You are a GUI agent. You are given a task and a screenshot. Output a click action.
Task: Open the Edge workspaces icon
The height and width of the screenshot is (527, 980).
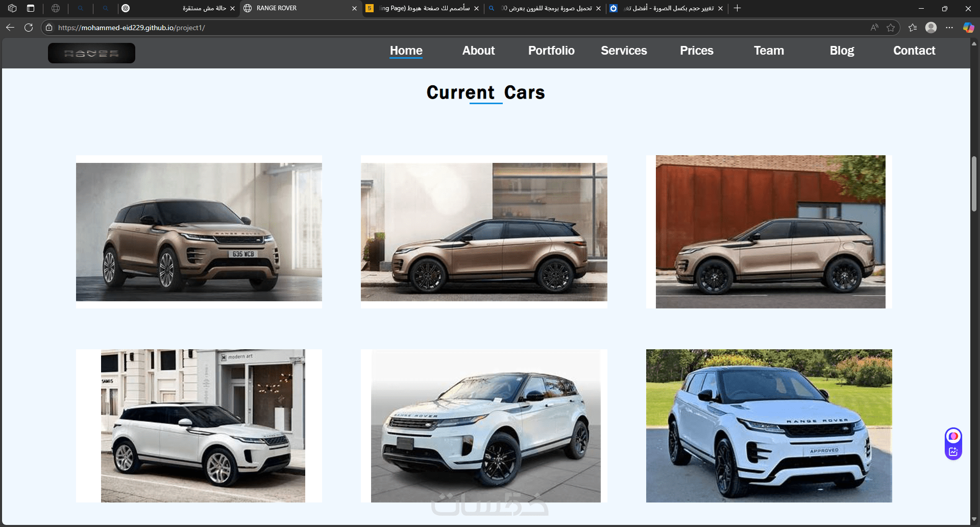pyautogui.click(x=12, y=8)
